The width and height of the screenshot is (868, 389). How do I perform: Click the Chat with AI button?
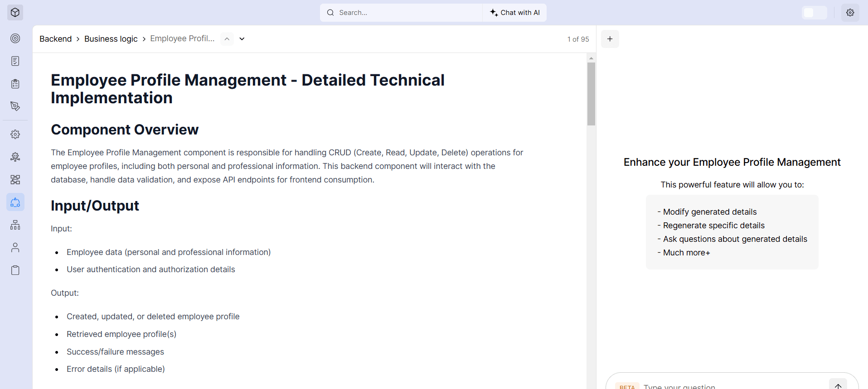515,13
